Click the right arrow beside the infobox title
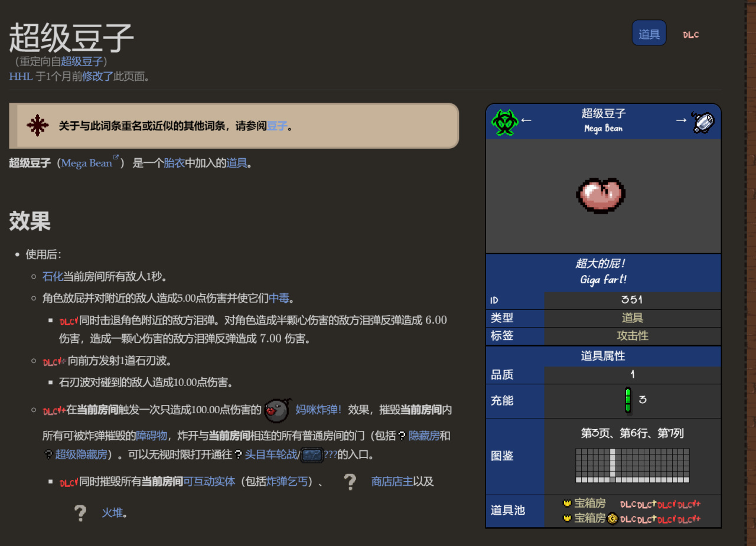Screen dimensions: 756x546 coord(681,120)
